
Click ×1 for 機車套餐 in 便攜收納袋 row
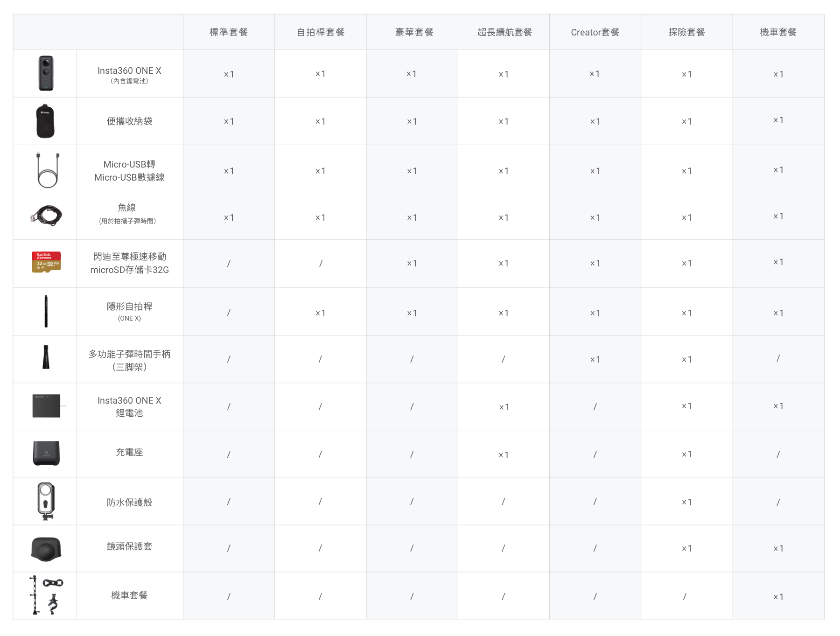tap(778, 120)
